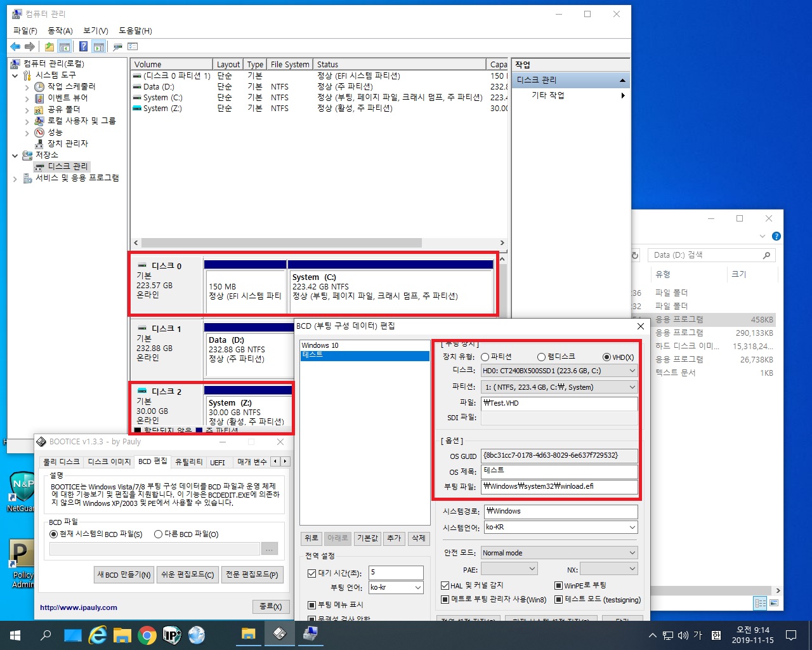The image size is (812, 650).
Task: Toggle the show/hide action pane icon
Action: tap(98, 46)
